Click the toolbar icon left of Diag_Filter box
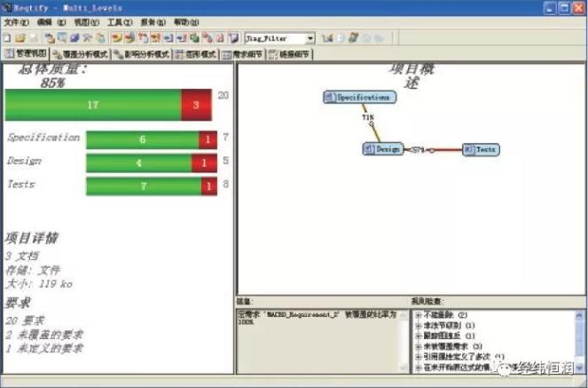Image resolution: width=588 pixels, height=388 pixels. tap(233, 38)
